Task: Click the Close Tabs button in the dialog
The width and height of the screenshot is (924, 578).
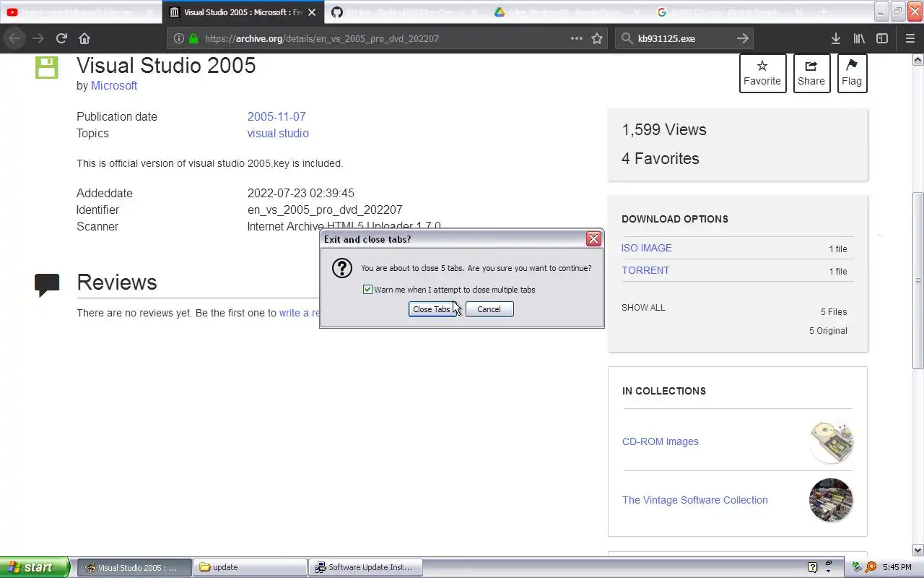Action: [x=432, y=309]
